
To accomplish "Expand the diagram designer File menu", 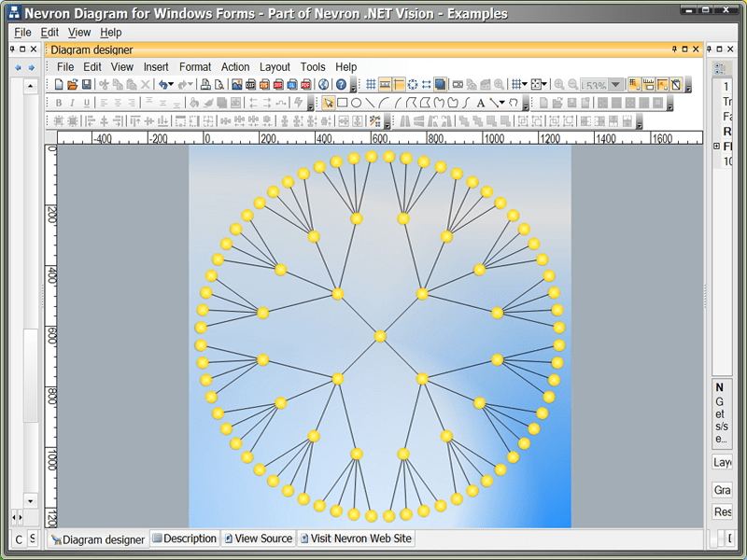I will tap(63, 66).
